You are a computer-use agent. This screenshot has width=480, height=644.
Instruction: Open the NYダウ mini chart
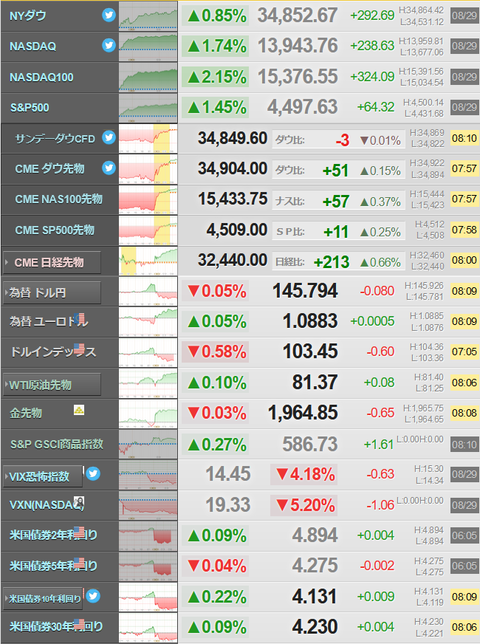[x=148, y=16]
